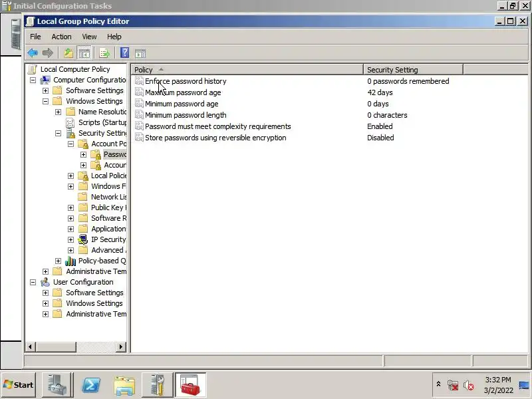Click tree pane scroll right arrow
This screenshot has width=532, height=399.
(x=121, y=346)
